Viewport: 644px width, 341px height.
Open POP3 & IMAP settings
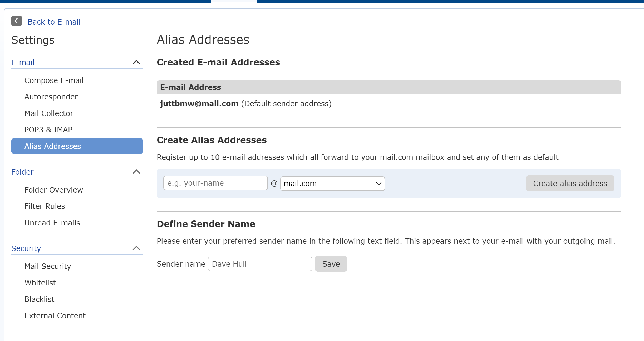(x=48, y=130)
